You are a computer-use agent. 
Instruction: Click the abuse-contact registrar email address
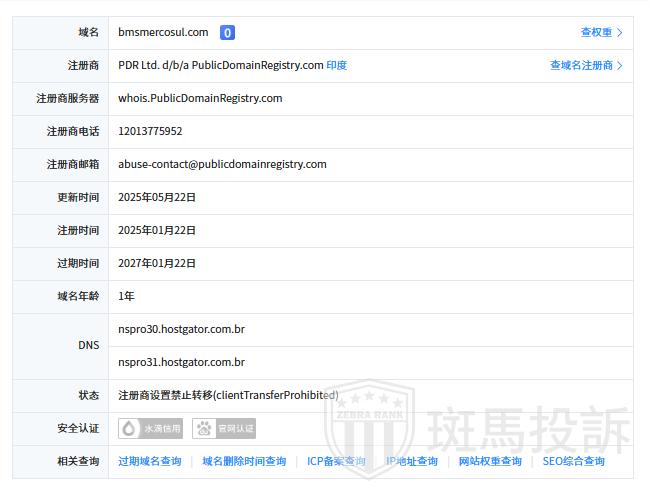pos(222,164)
